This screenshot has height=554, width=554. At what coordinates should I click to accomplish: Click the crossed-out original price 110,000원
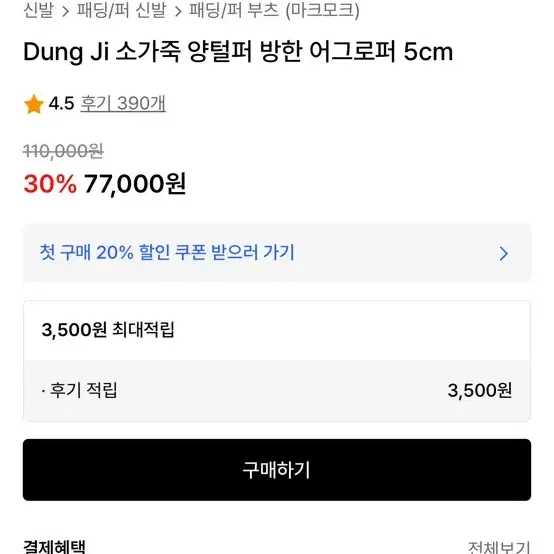(63, 151)
